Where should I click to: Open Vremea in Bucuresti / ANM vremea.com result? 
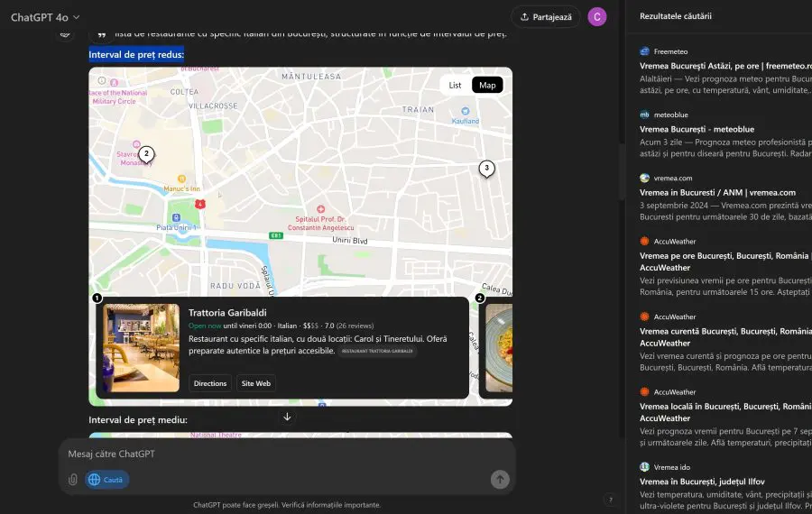pos(717,193)
